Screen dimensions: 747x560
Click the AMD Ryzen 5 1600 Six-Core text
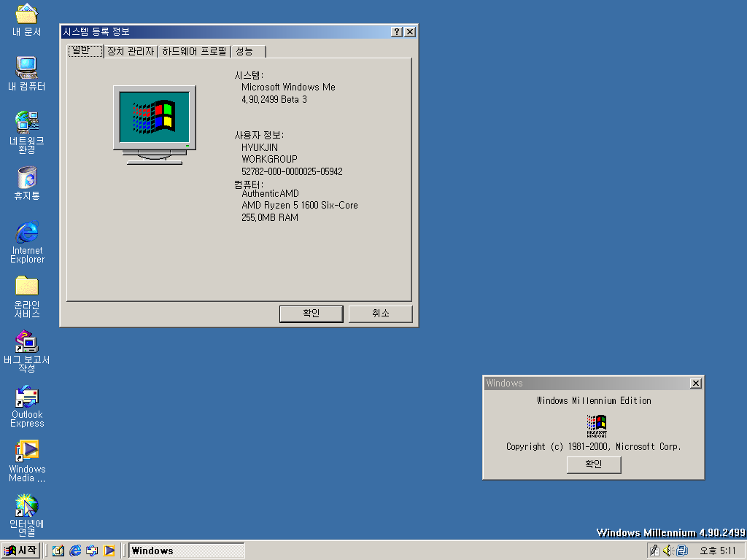click(299, 205)
